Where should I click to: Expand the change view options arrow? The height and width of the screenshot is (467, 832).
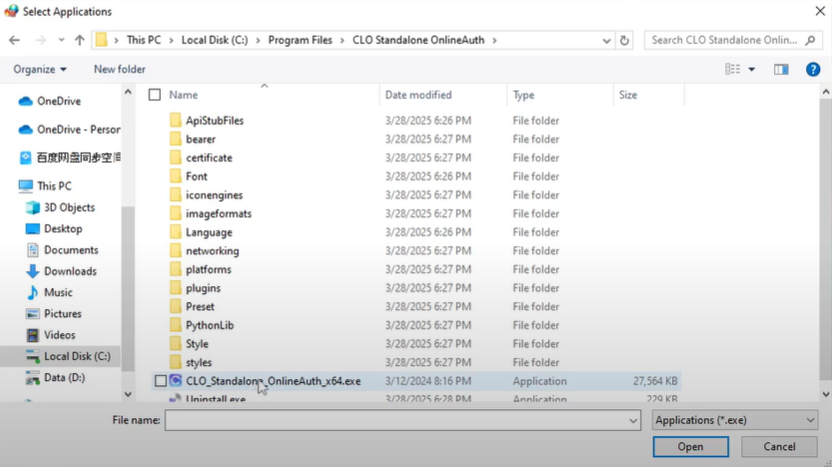click(752, 69)
